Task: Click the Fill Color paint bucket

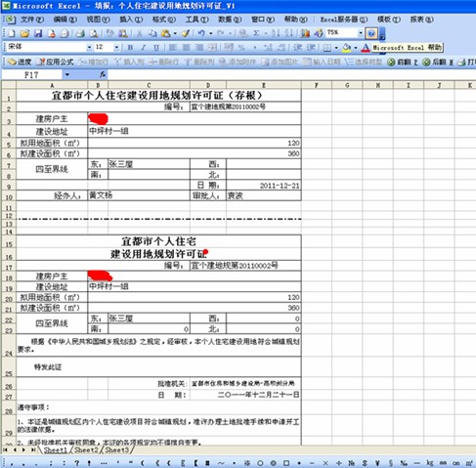Action: tap(346, 48)
